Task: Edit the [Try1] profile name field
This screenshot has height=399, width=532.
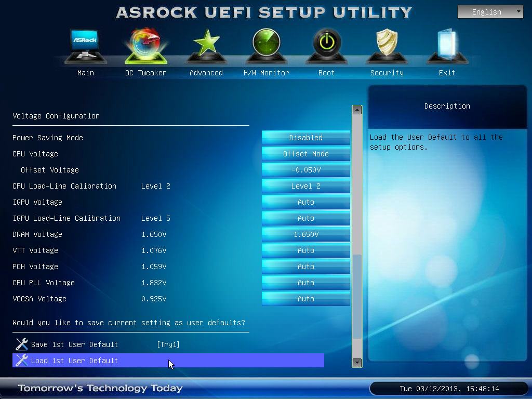Action: tap(168, 344)
